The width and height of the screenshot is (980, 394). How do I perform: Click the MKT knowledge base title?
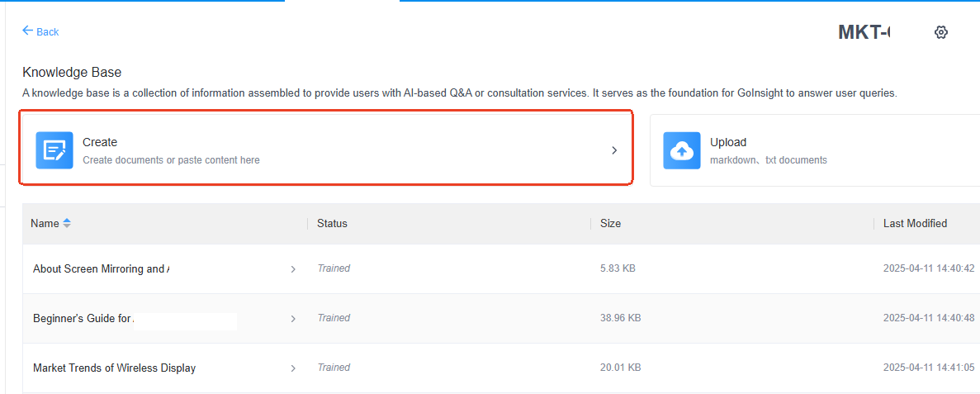(x=864, y=32)
